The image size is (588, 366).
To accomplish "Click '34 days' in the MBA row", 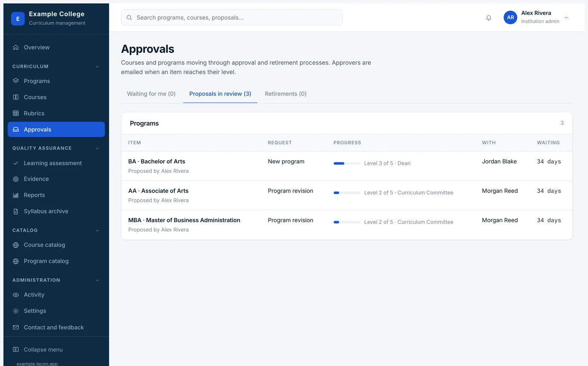I will point(549,220).
